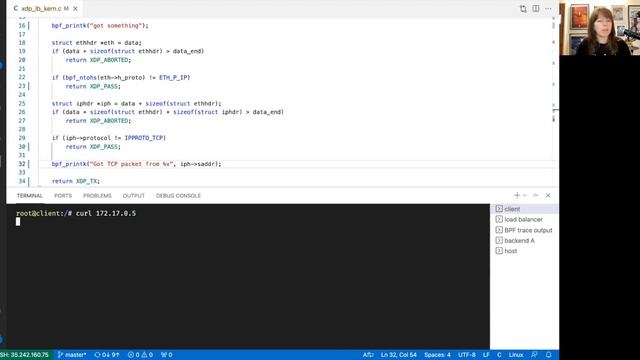Image resolution: width=640 pixels, height=360 pixels.
Task: Click the editor language status icon
Action: click(368, 355)
